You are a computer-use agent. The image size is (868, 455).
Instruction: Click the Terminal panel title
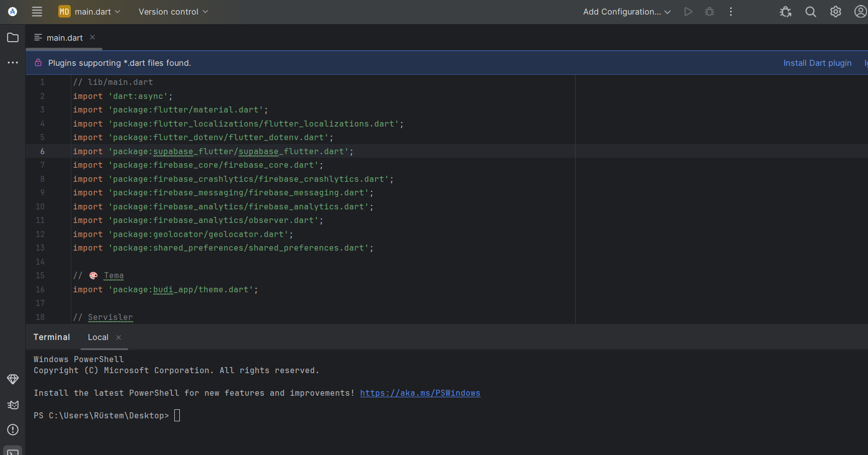[x=52, y=337]
